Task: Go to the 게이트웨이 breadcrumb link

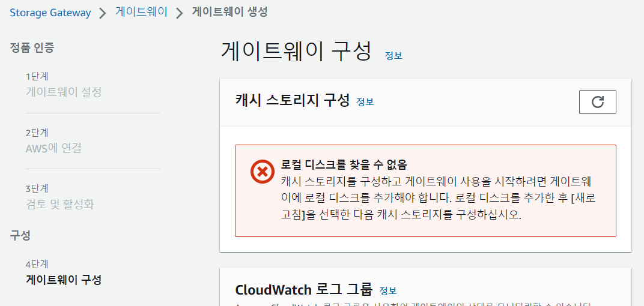Action: (141, 13)
